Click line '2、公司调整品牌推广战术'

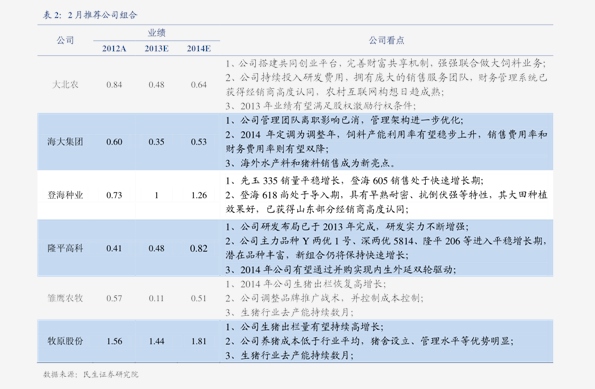(x=324, y=298)
